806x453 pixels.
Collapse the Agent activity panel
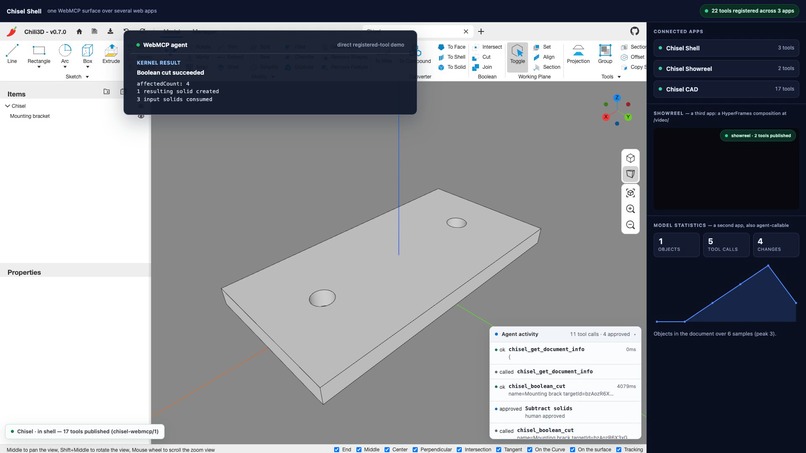635,334
